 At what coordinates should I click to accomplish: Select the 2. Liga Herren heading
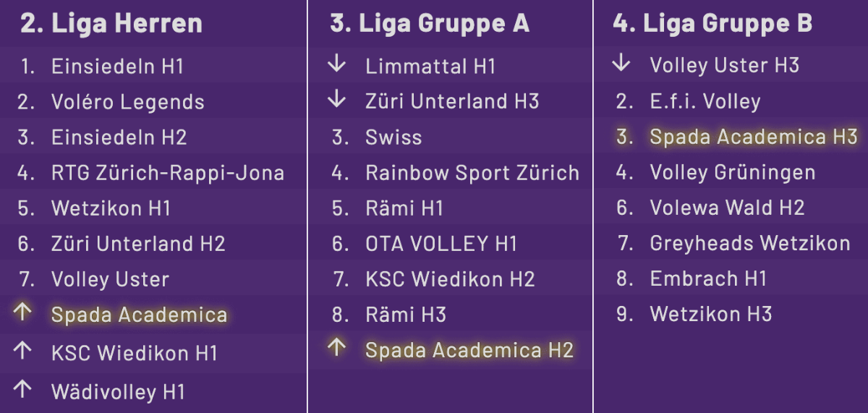coord(111,24)
